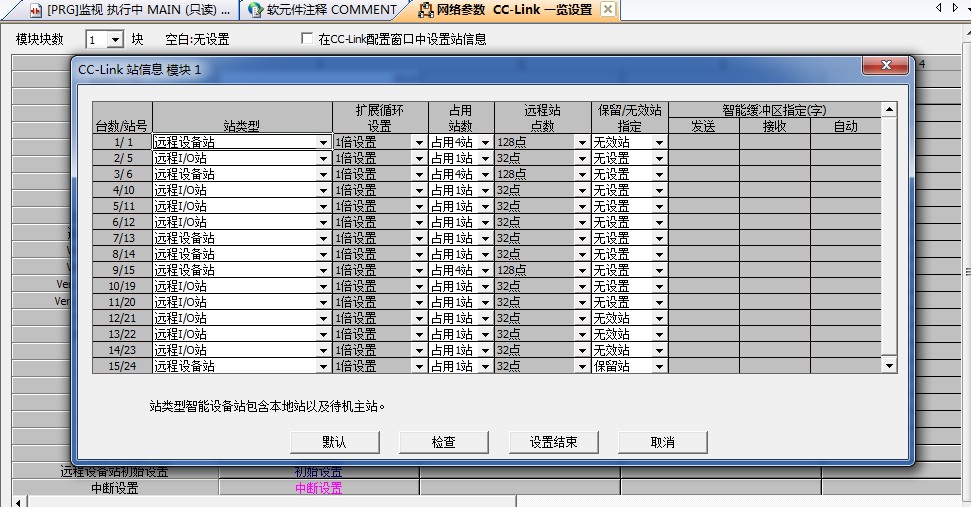The height and width of the screenshot is (507, 971).
Task: Close the CC-Link 一览设置 network parameter tab
Action: pos(608,10)
